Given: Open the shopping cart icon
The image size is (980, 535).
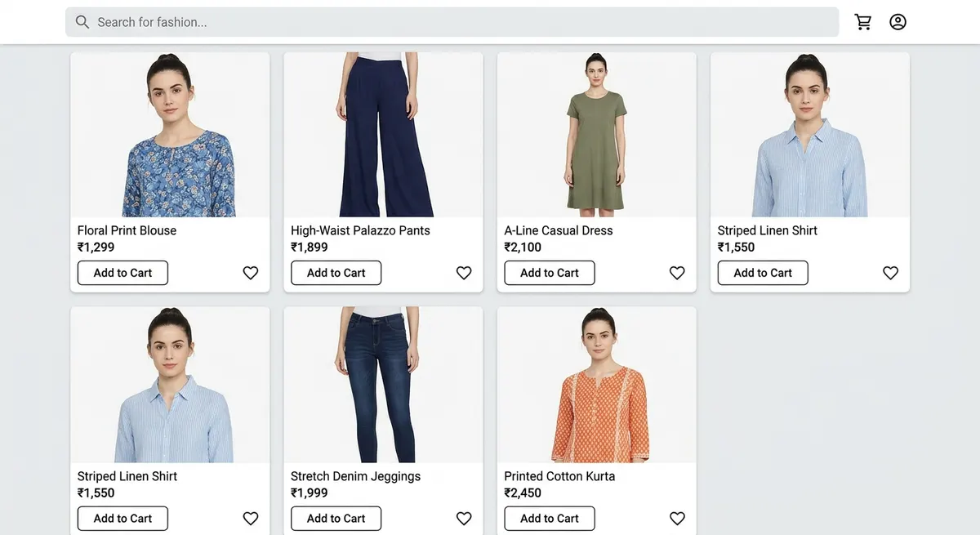Looking at the screenshot, I should coord(862,21).
